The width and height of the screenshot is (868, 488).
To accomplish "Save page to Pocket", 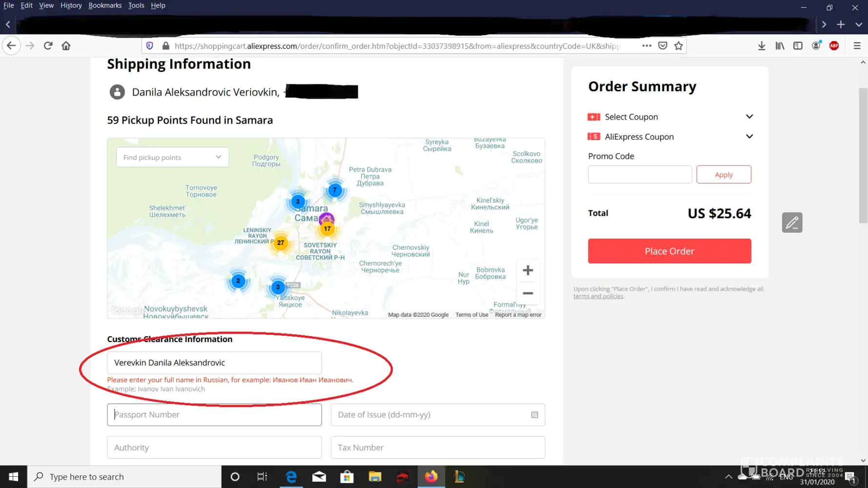I will [662, 46].
